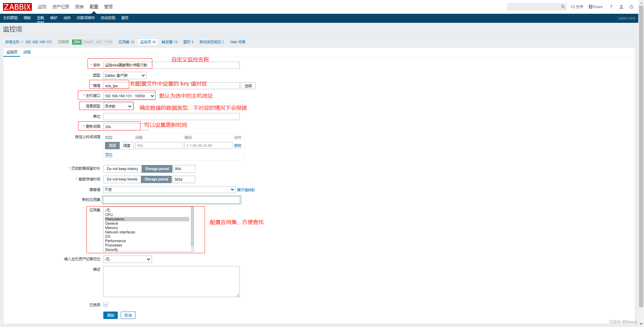The image size is (644, 327).
Task: Open the 192.168.169.131 host breadcrumb link
Action: point(39,42)
